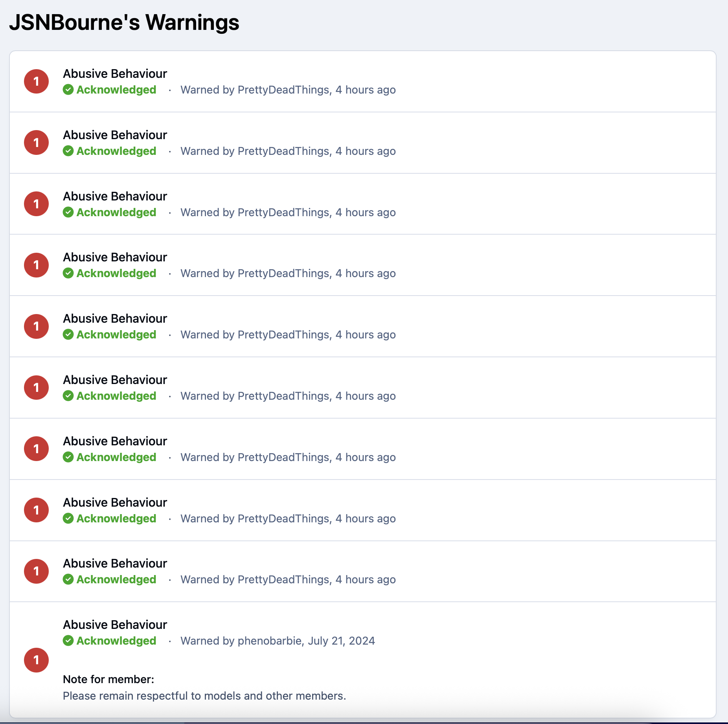This screenshot has height=724, width=728.
Task: Open the seventh Abusive Behaviour warning title
Action: tap(115, 441)
